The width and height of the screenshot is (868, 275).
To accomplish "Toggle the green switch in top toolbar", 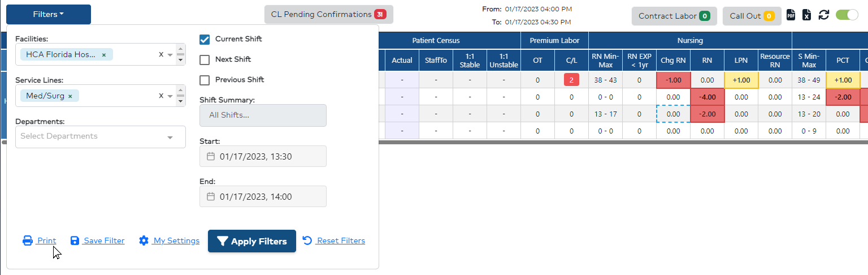I will [x=847, y=15].
